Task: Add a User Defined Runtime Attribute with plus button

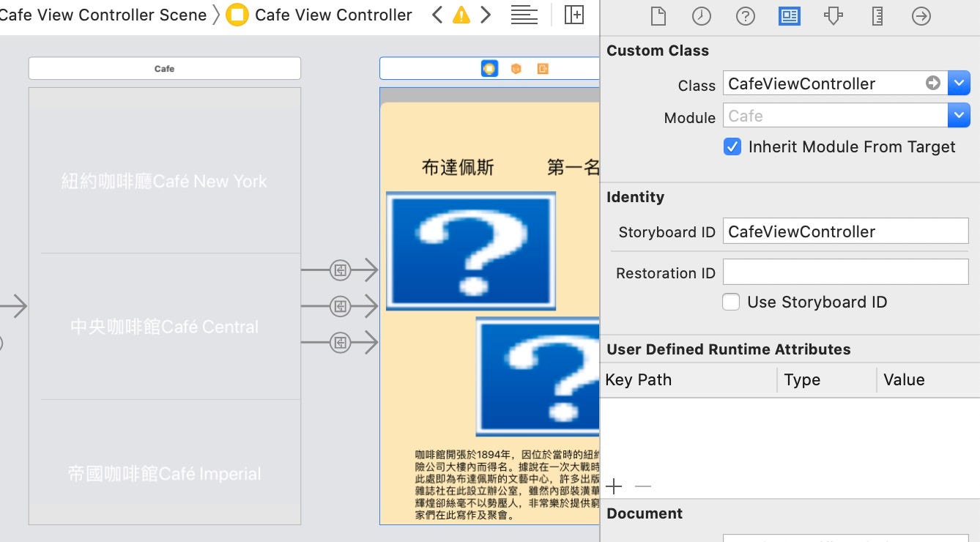Action: 614,486
